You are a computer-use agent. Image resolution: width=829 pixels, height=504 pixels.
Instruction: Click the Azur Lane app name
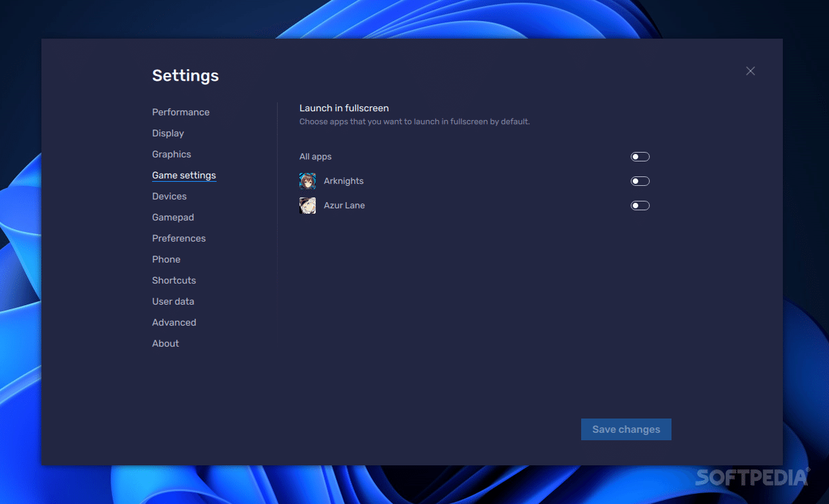tap(344, 206)
